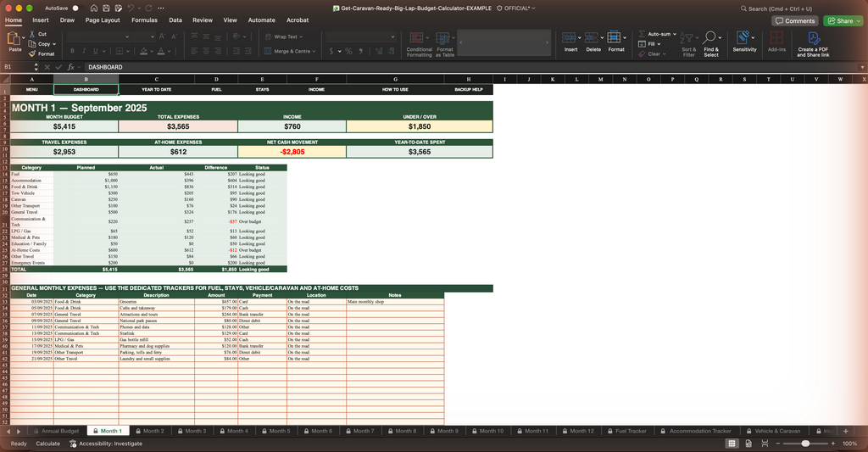868x452 pixels.
Task: Open the Home icon in title bar
Action: (x=94, y=8)
